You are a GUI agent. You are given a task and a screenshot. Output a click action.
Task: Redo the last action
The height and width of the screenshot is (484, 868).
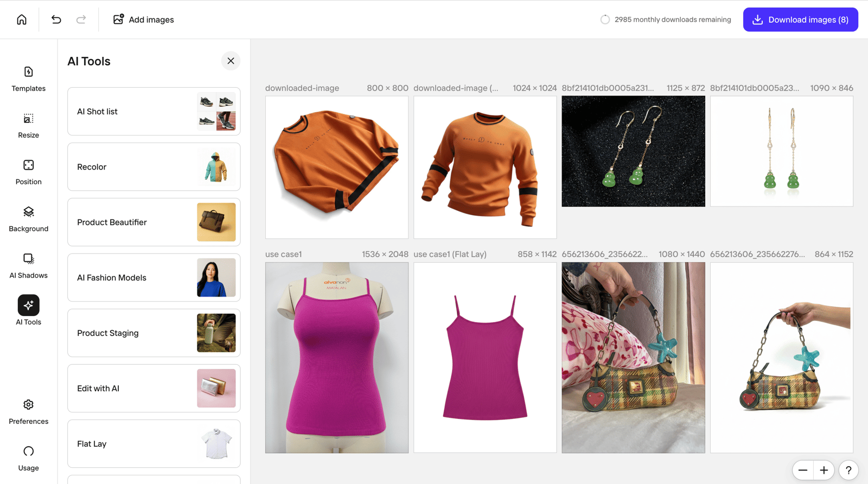pos(81,20)
